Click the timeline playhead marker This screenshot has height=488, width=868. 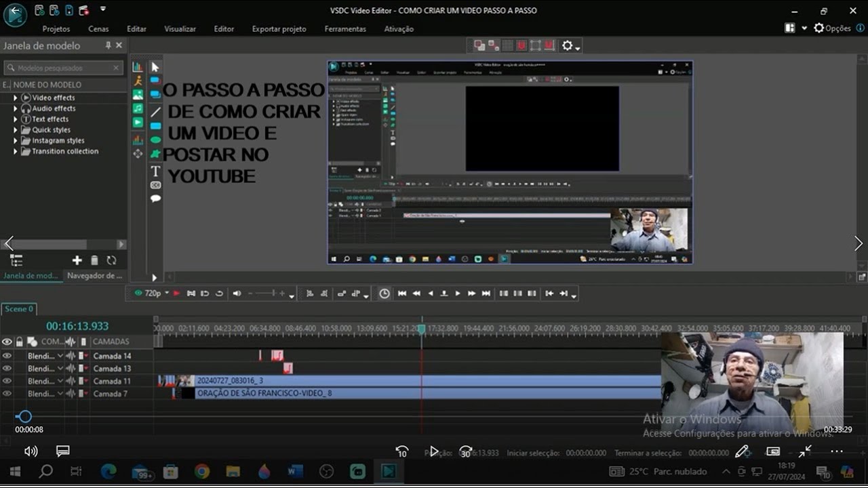pyautogui.click(x=421, y=329)
